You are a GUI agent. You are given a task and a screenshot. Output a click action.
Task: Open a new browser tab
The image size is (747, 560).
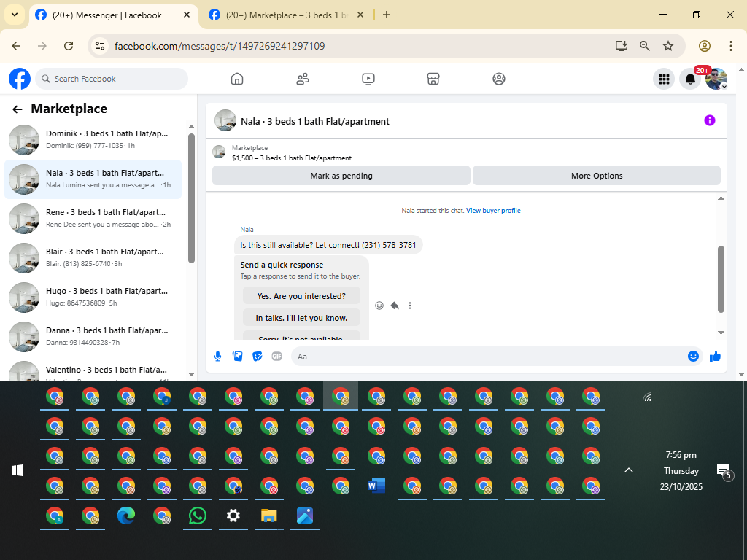point(387,15)
